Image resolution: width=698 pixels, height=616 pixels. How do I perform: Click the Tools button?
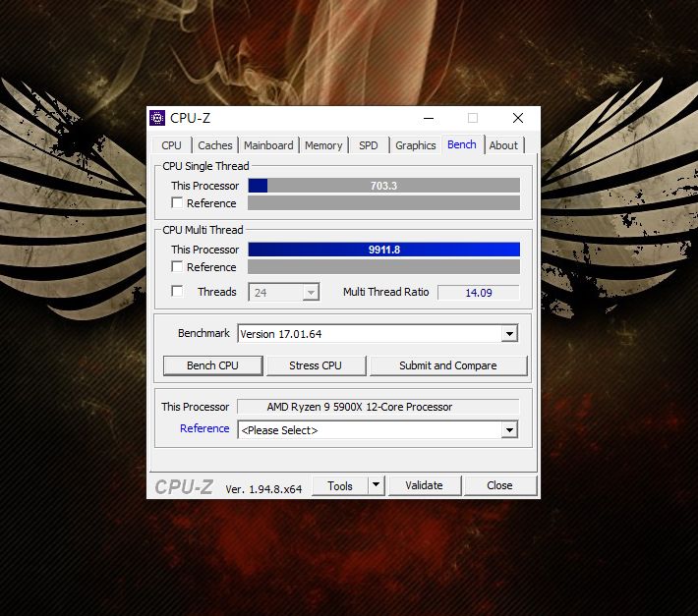[x=340, y=485]
